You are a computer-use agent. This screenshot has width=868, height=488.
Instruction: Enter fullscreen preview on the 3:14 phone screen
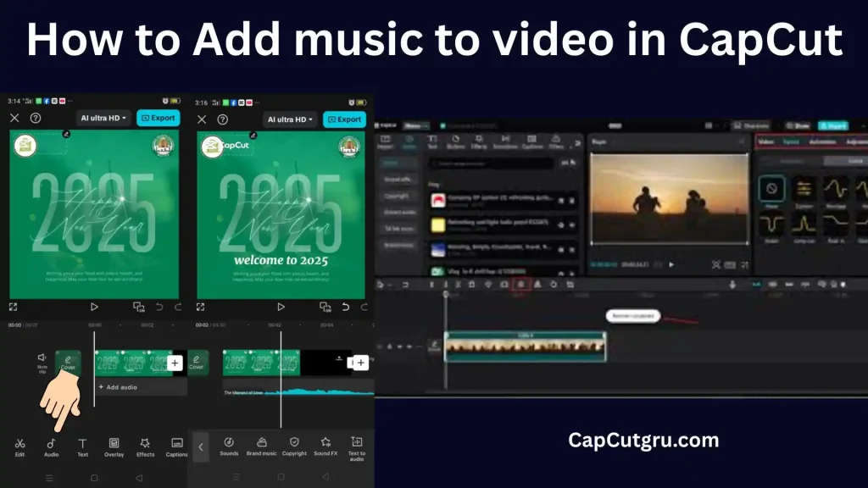(14, 307)
